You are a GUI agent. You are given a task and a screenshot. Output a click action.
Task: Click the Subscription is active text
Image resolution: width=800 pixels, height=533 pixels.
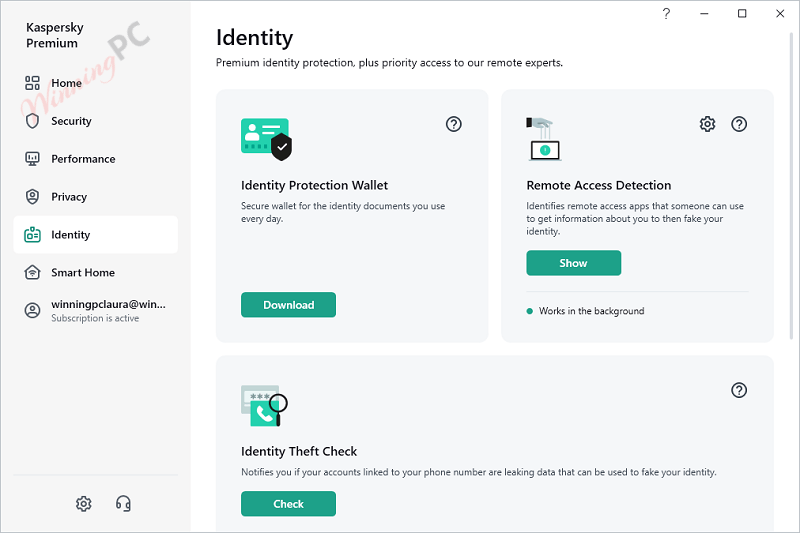[95, 318]
